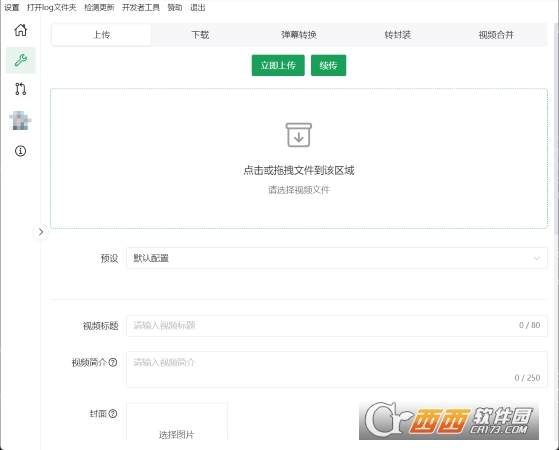
Task: Open the info about icon in sidebar
Action: [x=20, y=151]
